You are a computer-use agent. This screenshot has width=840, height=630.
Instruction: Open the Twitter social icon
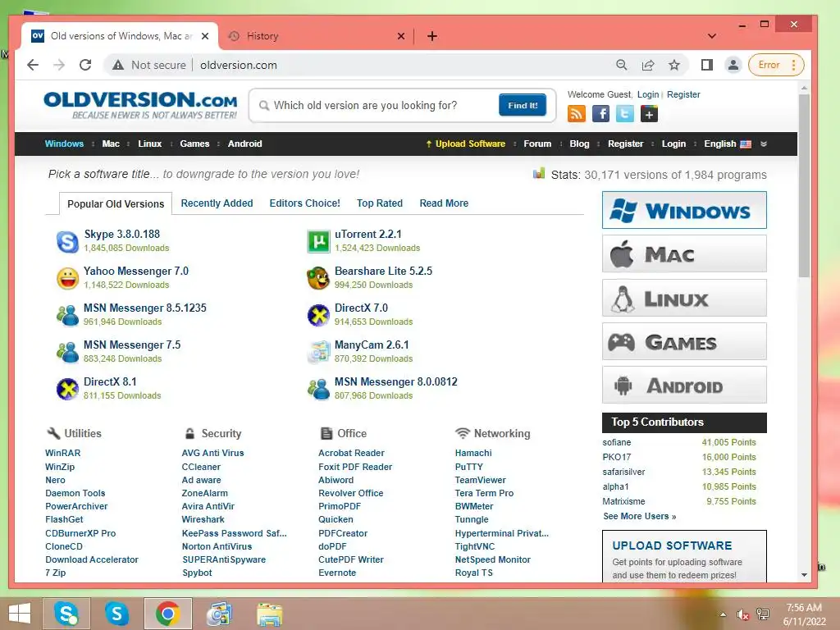[624, 113]
